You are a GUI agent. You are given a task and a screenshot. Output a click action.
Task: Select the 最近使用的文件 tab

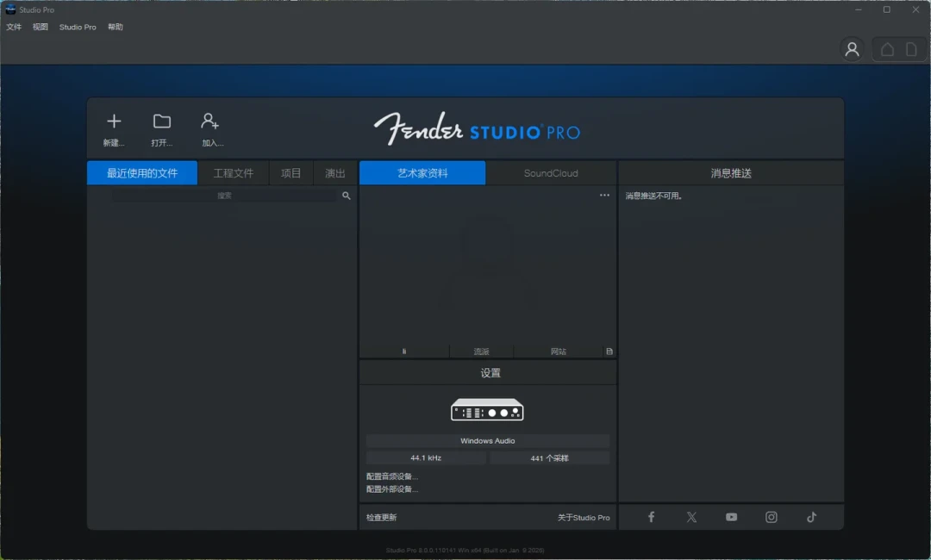tap(142, 172)
